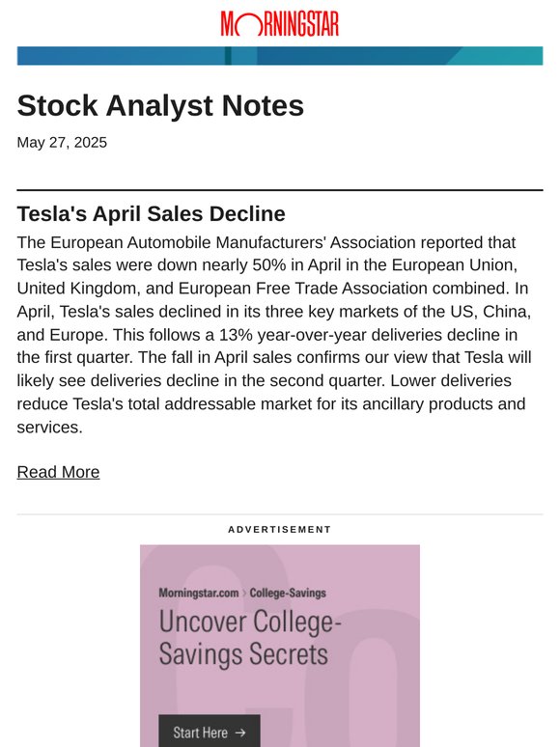Screen dimensions: 560x747
Task: Select the Start Here button
Action: 210,731
